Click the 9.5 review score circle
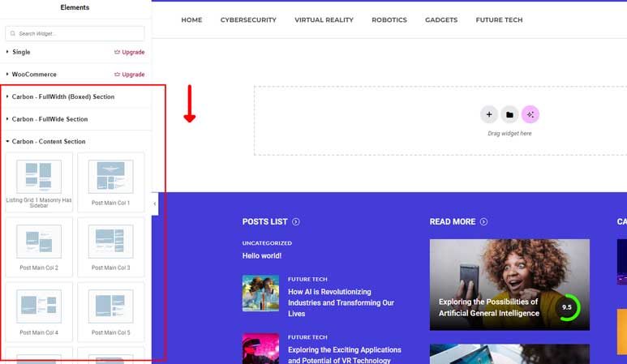This screenshot has height=364, width=627. [x=567, y=307]
